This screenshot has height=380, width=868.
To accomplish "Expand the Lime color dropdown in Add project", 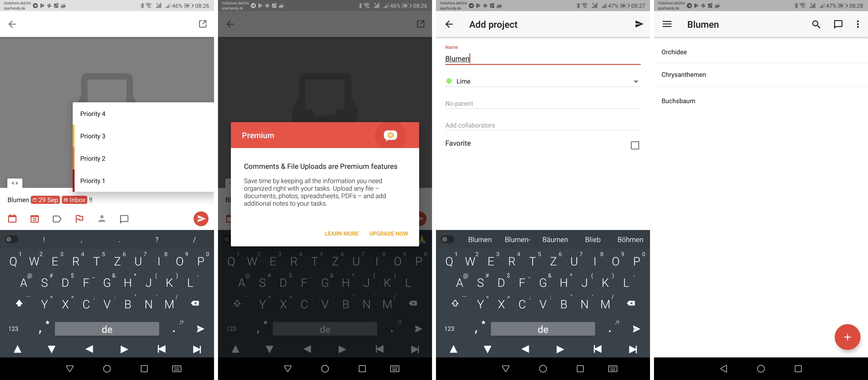I will [x=636, y=81].
